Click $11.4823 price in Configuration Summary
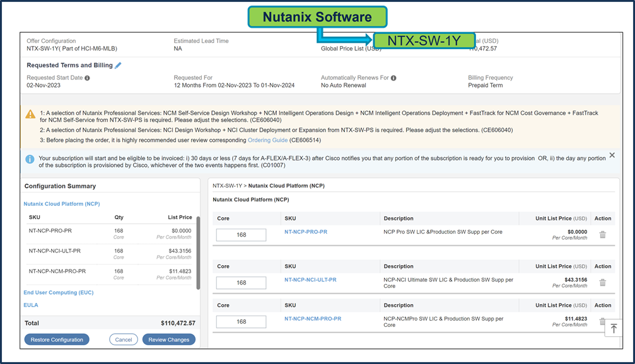 point(180,271)
